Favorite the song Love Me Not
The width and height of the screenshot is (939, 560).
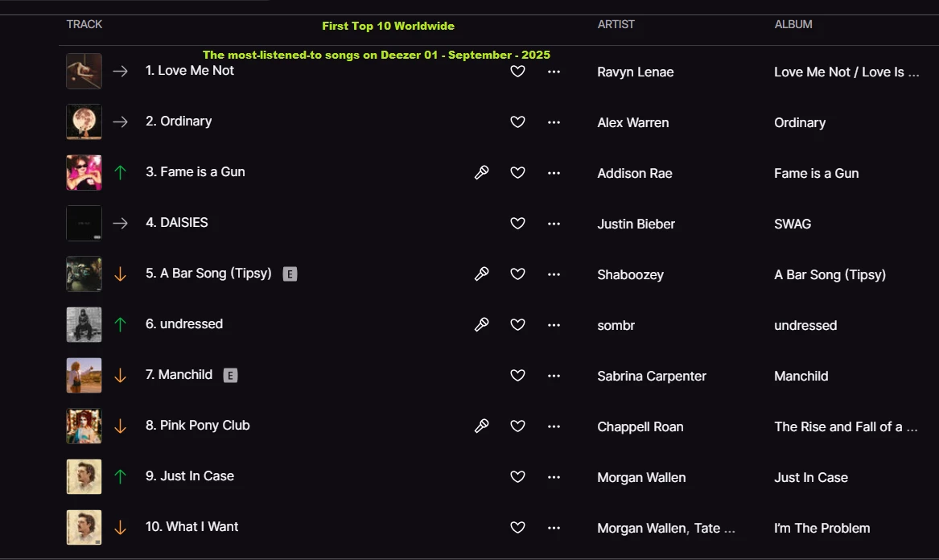pyautogui.click(x=517, y=72)
